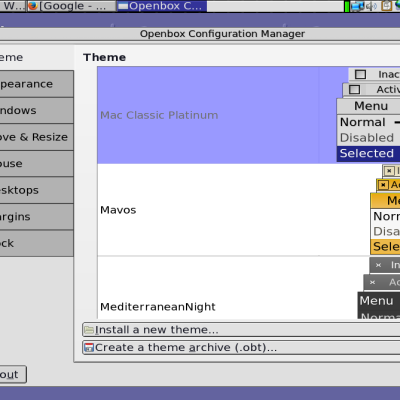Screen dimensions: 400x400
Task: Click the Mac Classic Platinum preview thumbnail
Action: [x=368, y=115]
